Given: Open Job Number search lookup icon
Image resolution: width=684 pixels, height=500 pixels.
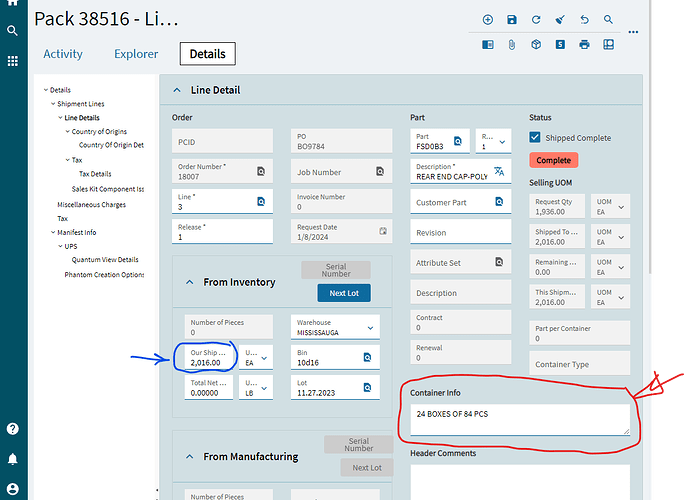Looking at the screenshot, I should point(380,171).
